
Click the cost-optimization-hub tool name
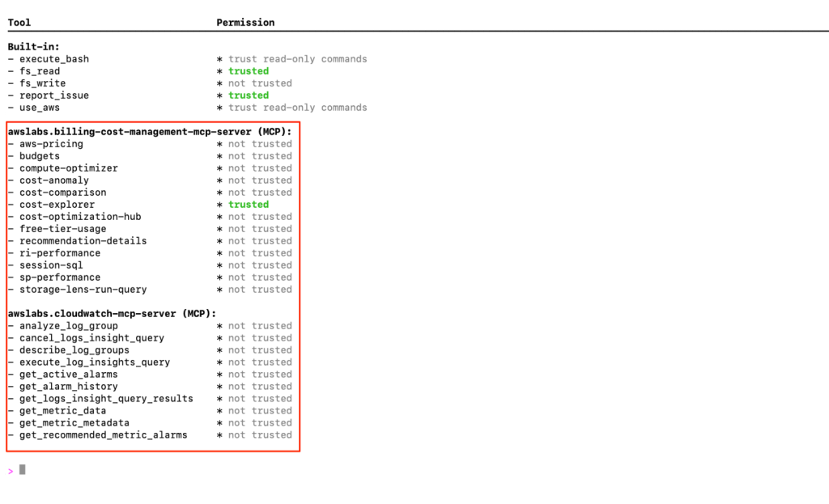coord(80,217)
